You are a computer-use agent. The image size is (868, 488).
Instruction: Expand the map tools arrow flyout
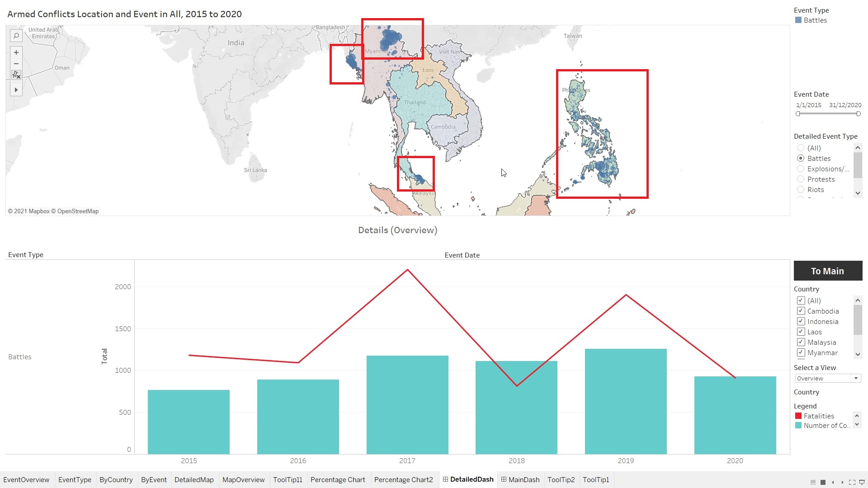[x=16, y=90]
